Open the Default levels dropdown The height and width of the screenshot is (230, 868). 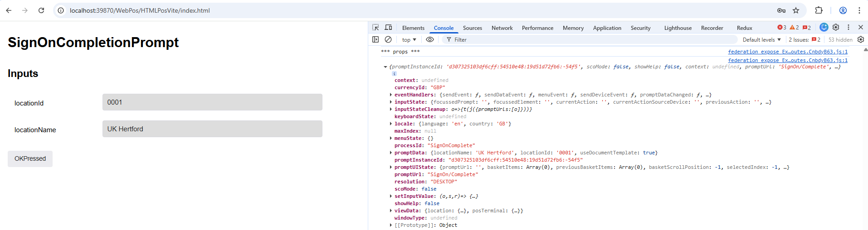[761, 40]
